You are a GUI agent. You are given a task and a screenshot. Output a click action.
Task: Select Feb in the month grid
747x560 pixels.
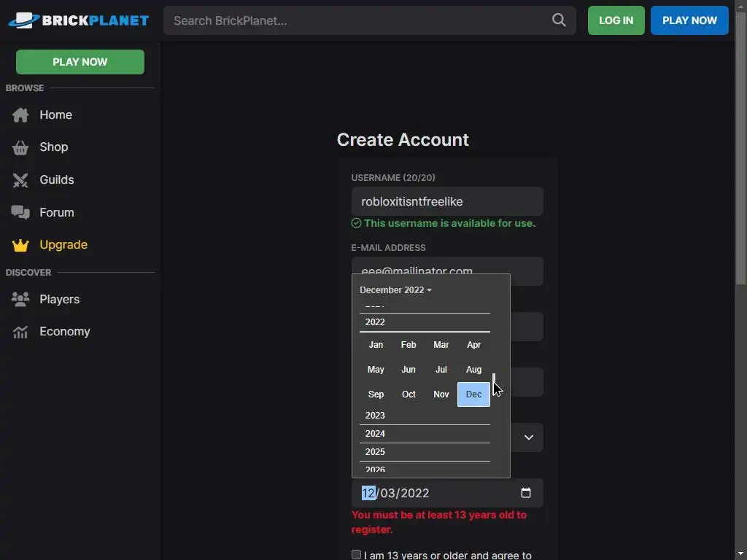click(x=409, y=345)
